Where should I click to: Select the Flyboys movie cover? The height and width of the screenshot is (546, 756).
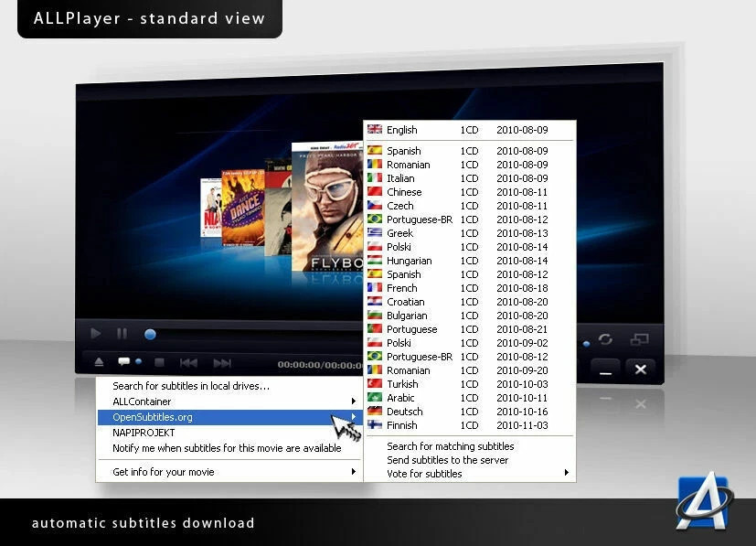click(327, 208)
